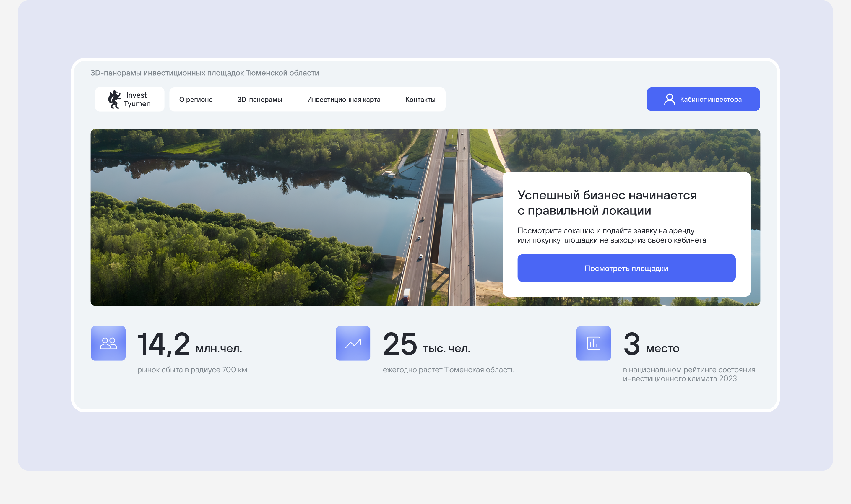Open the О регионе menu item
Image resolution: width=851 pixels, height=504 pixels.
[196, 100]
